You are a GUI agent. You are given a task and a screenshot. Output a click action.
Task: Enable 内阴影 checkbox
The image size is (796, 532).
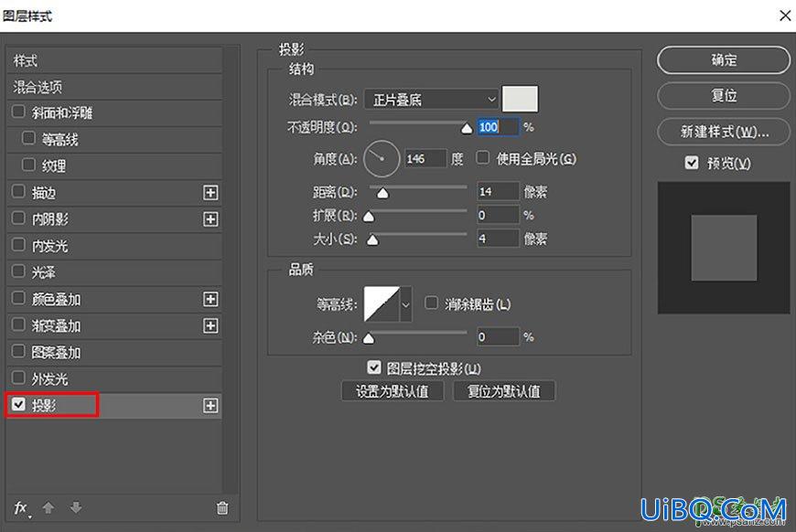pyautogui.click(x=18, y=218)
